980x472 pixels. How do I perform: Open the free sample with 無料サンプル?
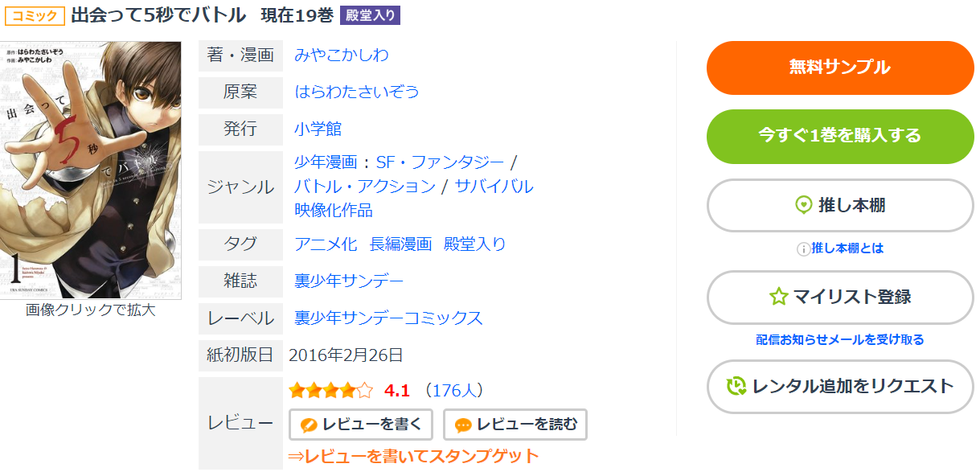840,68
